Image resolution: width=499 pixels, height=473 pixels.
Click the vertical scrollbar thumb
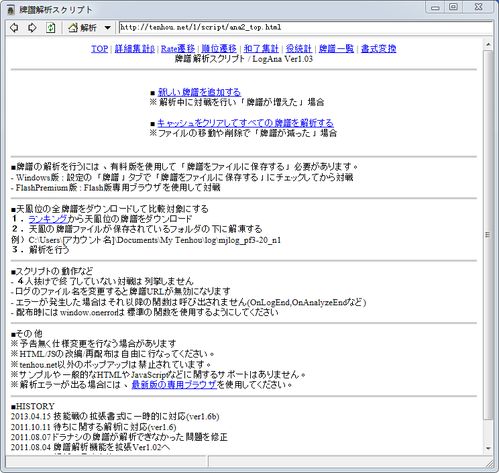(488, 235)
